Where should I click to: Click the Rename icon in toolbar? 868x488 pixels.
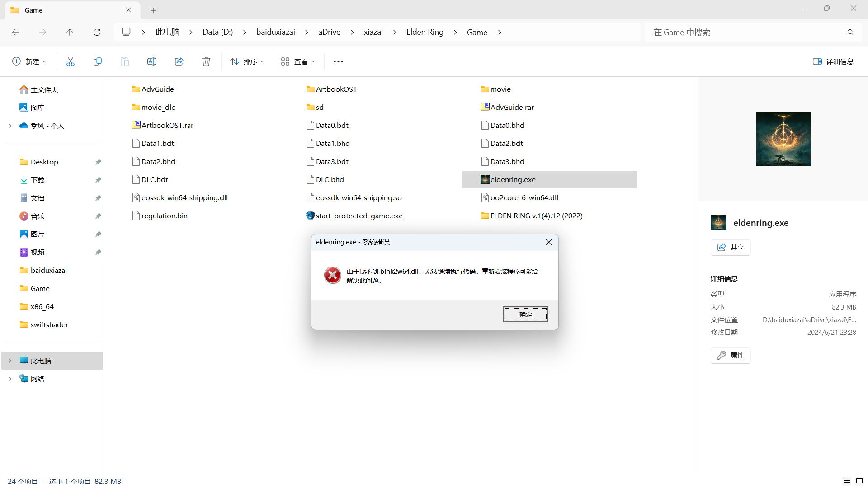pos(152,61)
